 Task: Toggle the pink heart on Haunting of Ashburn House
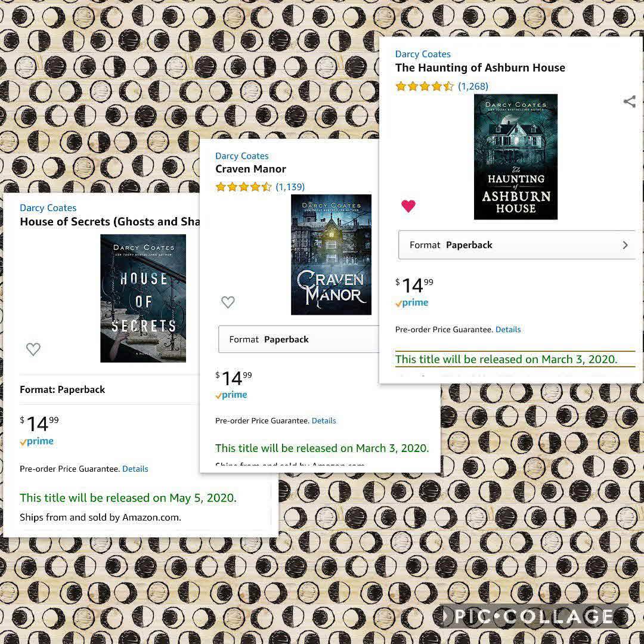[x=408, y=206]
